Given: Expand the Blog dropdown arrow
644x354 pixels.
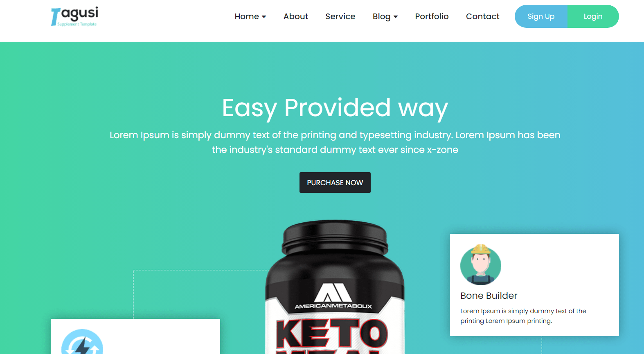Looking at the screenshot, I should (x=396, y=17).
